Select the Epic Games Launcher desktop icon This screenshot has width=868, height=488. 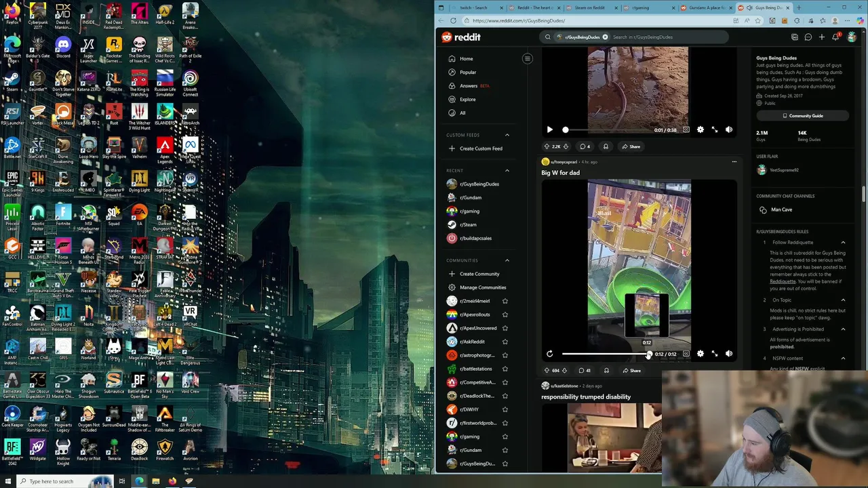pyautogui.click(x=12, y=182)
